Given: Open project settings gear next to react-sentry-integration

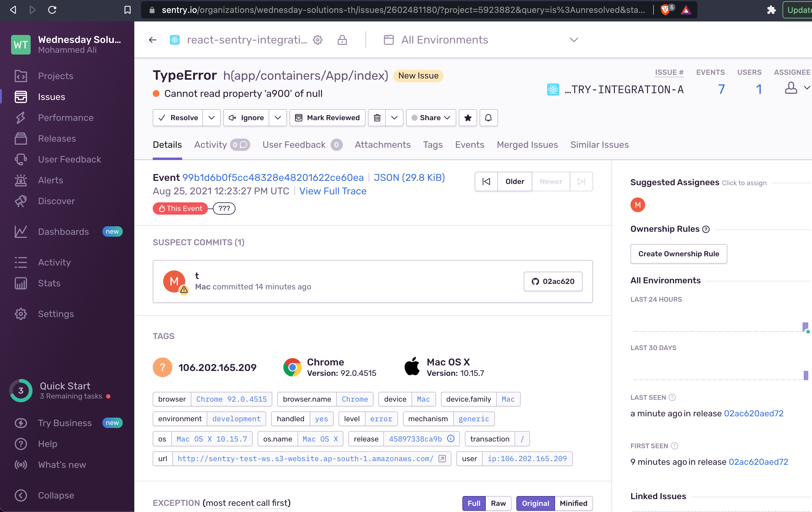Looking at the screenshot, I should click(318, 40).
